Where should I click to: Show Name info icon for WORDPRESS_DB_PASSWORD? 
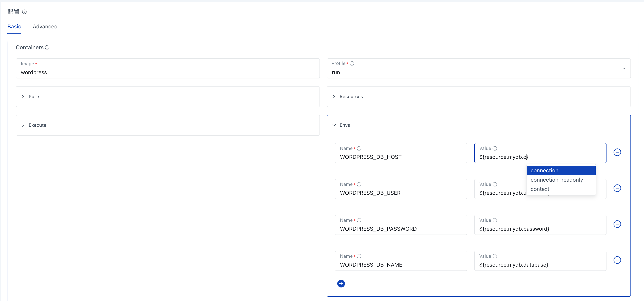pyautogui.click(x=359, y=220)
